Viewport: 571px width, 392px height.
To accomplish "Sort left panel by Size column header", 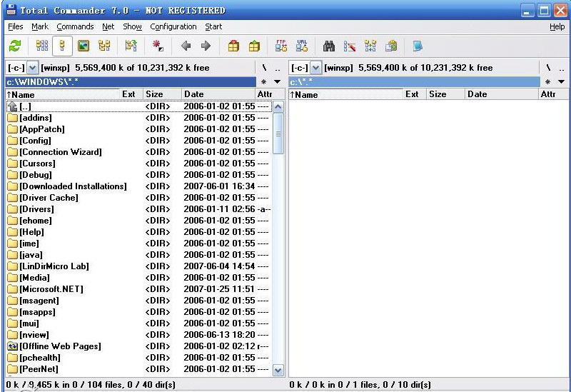I will 162,94.
